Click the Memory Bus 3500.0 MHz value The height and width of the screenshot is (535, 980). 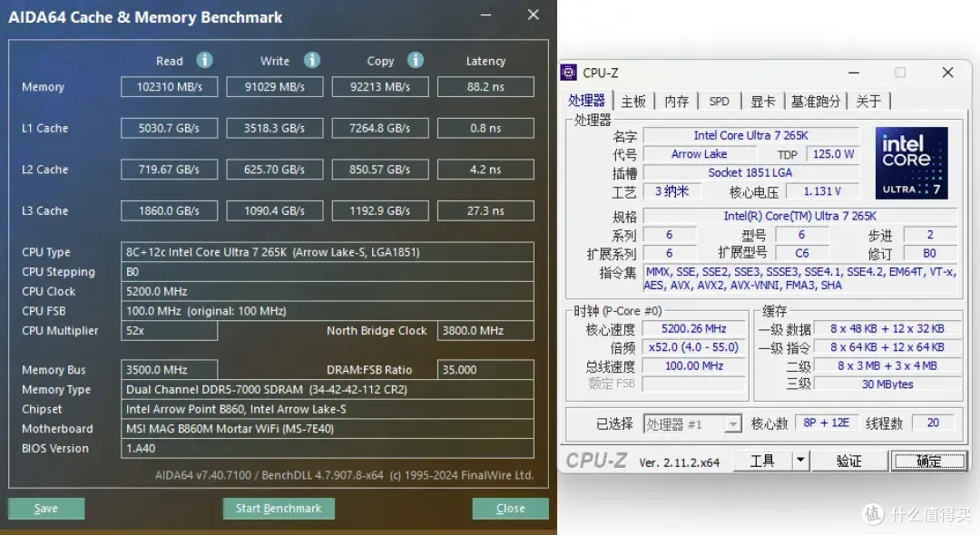tap(170, 370)
